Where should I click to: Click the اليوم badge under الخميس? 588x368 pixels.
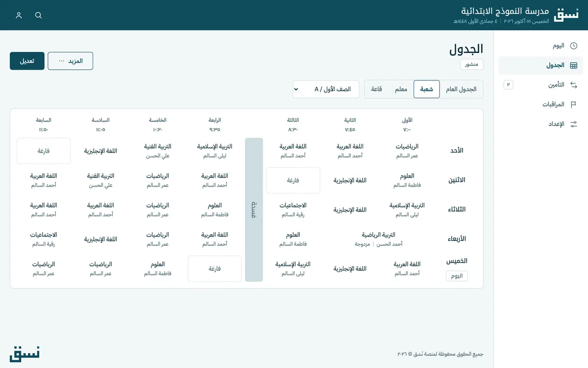coord(457,276)
